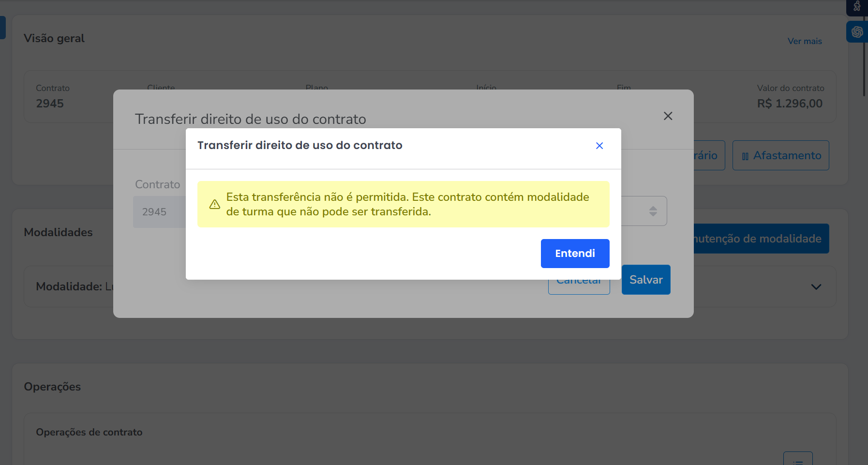Click the list icon button in Operações

(x=797, y=460)
